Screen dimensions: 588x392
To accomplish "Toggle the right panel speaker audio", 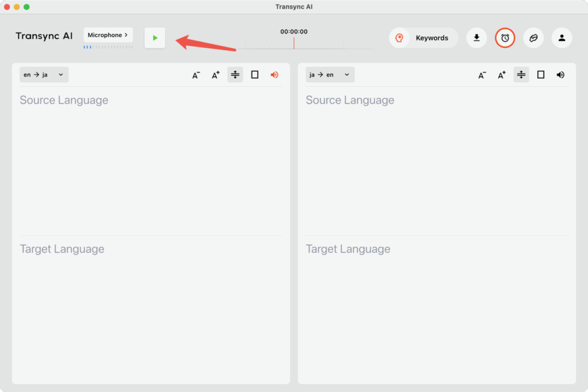I will (560, 75).
